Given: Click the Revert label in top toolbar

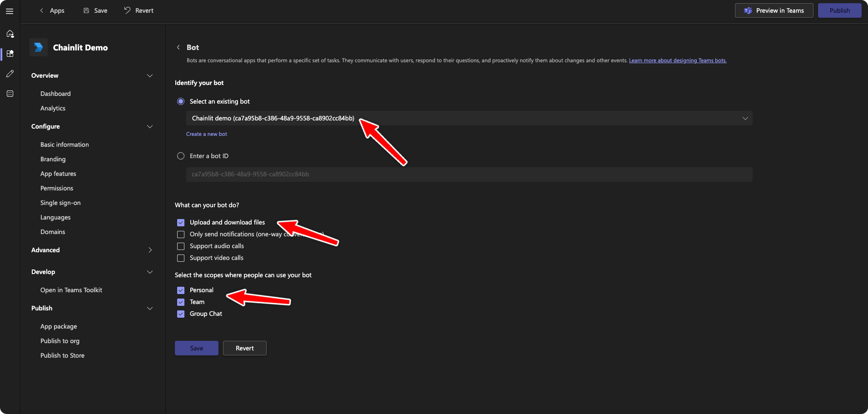Looking at the screenshot, I should tap(144, 10).
